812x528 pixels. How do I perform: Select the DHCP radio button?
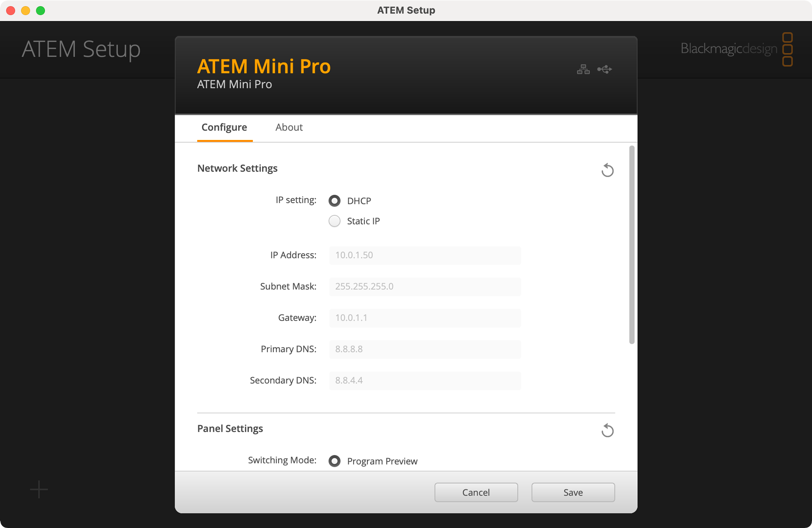335,201
